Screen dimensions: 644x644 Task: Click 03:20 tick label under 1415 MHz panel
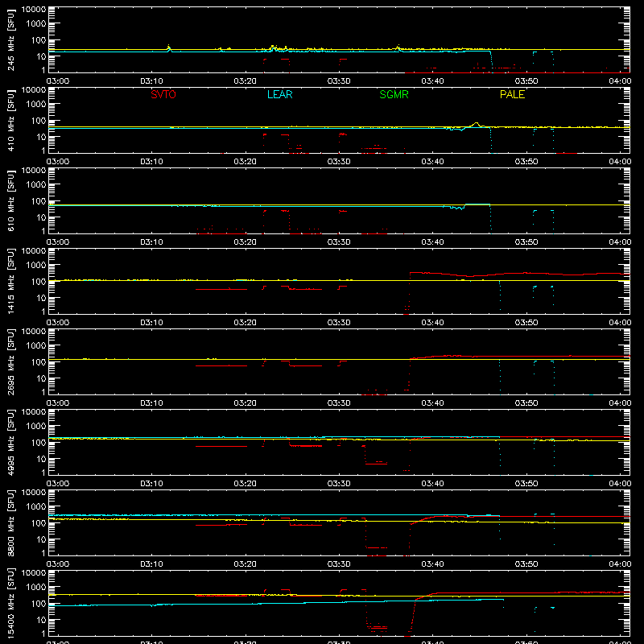246,323
